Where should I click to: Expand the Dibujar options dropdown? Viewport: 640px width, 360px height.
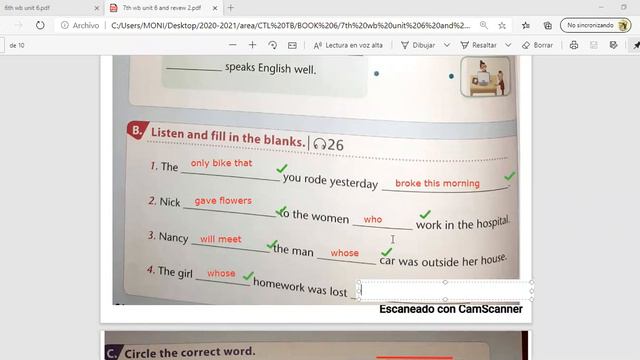coord(447,45)
